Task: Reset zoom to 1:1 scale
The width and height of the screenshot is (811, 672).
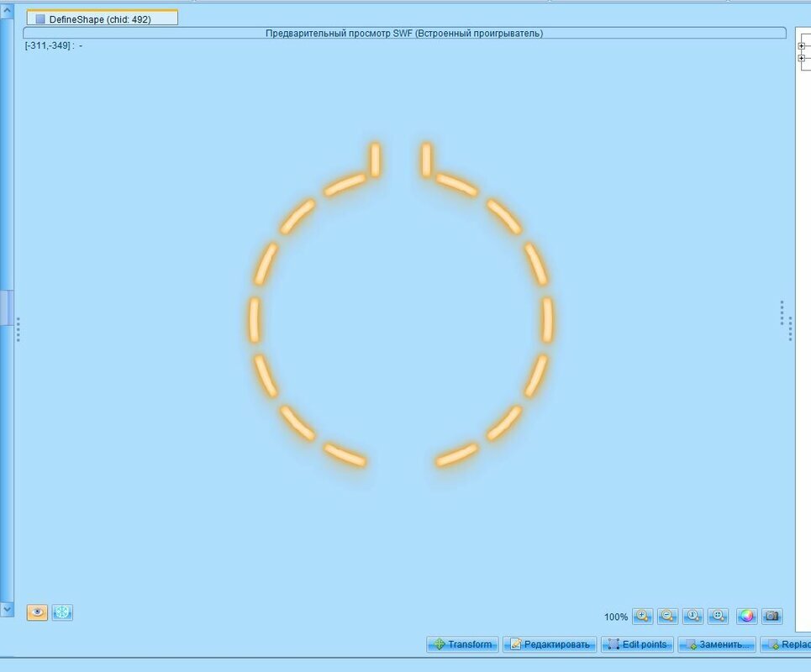Action: coord(693,616)
